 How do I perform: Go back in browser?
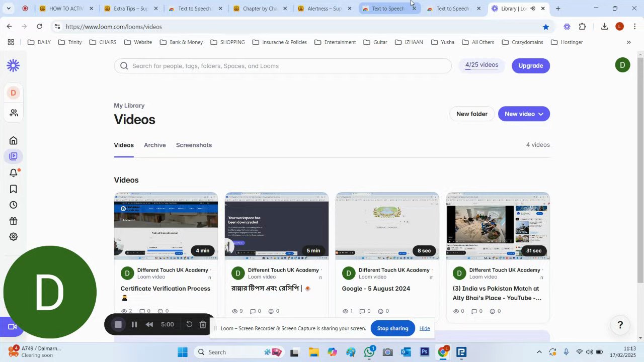click(x=9, y=27)
